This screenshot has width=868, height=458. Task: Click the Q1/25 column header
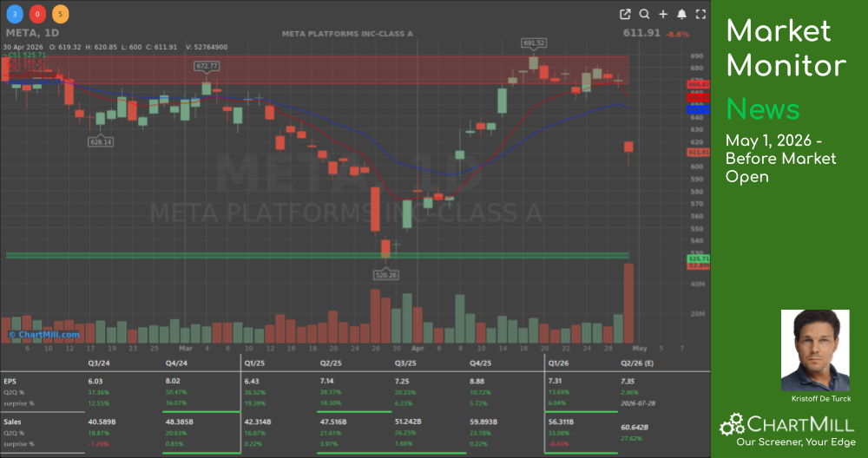(x=255, y=363)
